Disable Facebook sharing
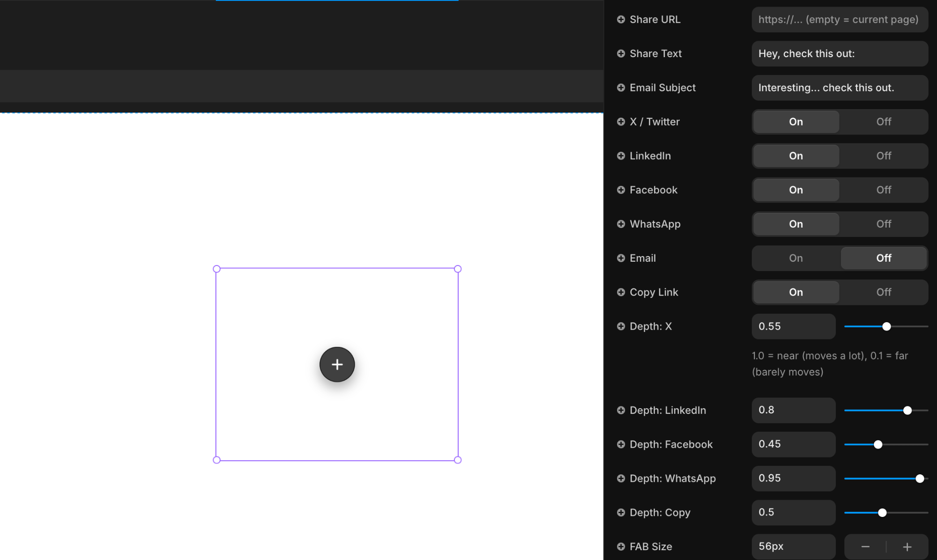 [883, 190]
